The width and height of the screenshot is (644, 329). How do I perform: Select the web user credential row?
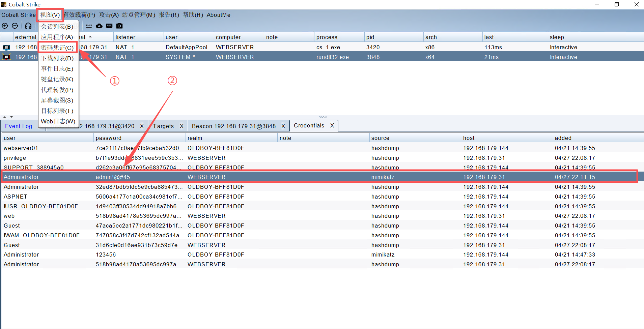pos(323,216)
